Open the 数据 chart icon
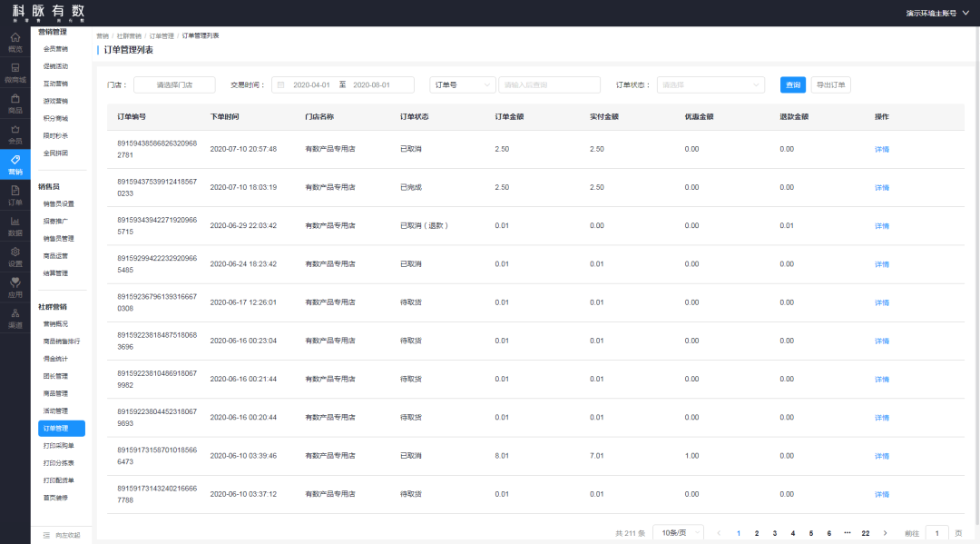Screen dimensions: 980x544 [15, 222]
